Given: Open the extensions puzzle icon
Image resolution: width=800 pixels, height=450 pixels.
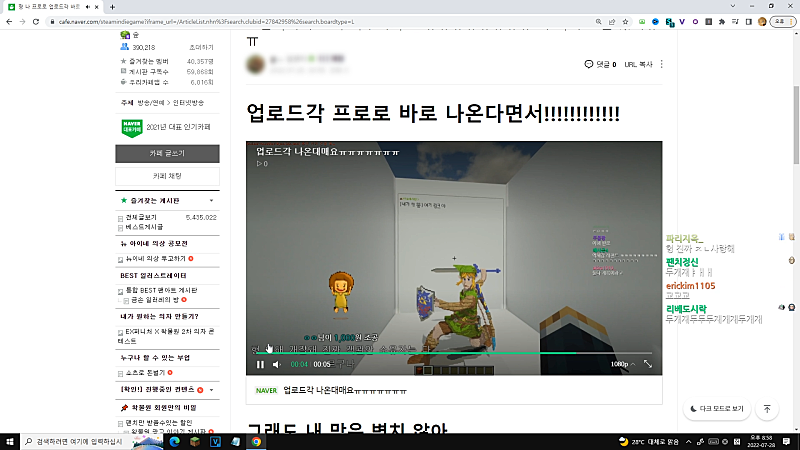Looking at the screenshot, I should click(x=722, y=21).
